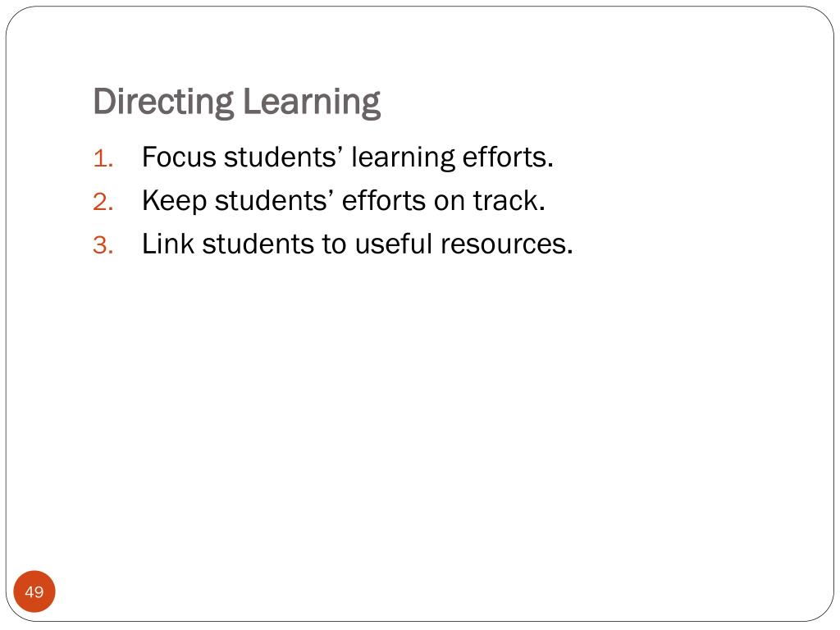Click the word Learning in the title

click(x=312, y=103)
